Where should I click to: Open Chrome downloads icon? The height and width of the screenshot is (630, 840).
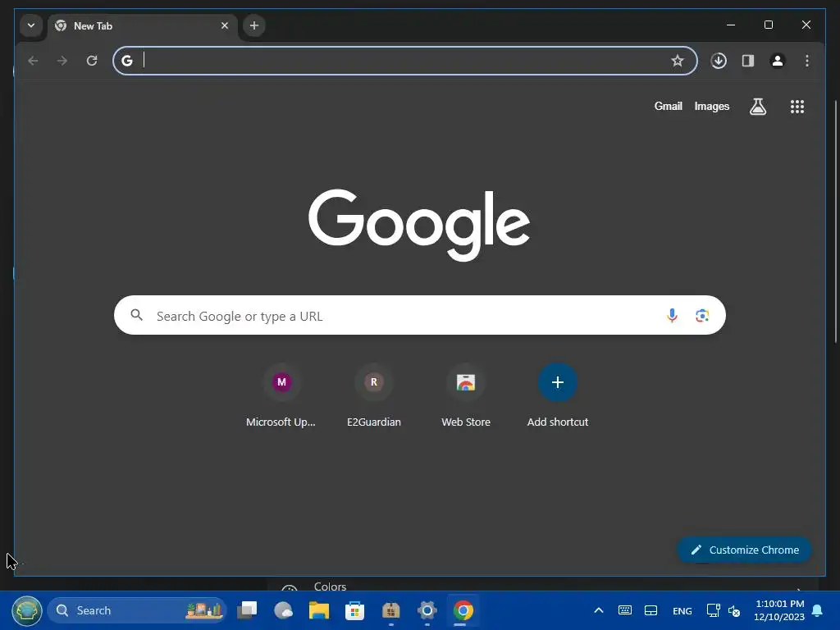click(719, 61)
